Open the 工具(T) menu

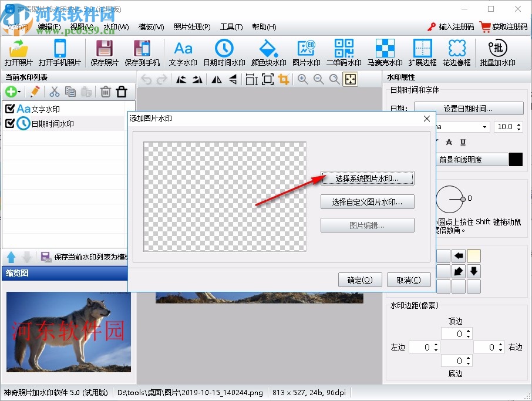pos(231,27)
